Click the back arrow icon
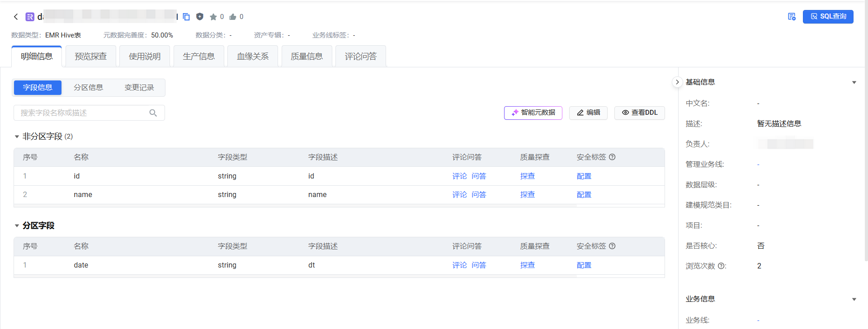This screenshot has height=329, width=868. 16,17
